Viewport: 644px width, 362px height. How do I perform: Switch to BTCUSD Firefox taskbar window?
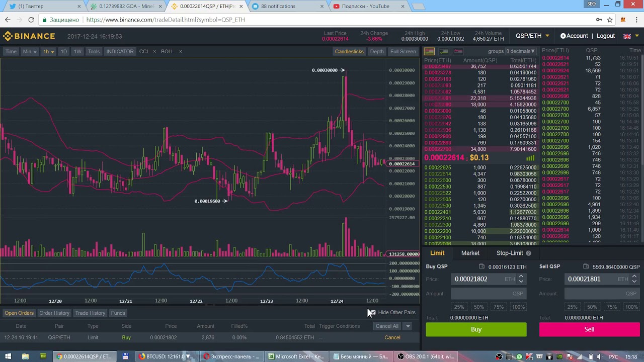[166, 356]
